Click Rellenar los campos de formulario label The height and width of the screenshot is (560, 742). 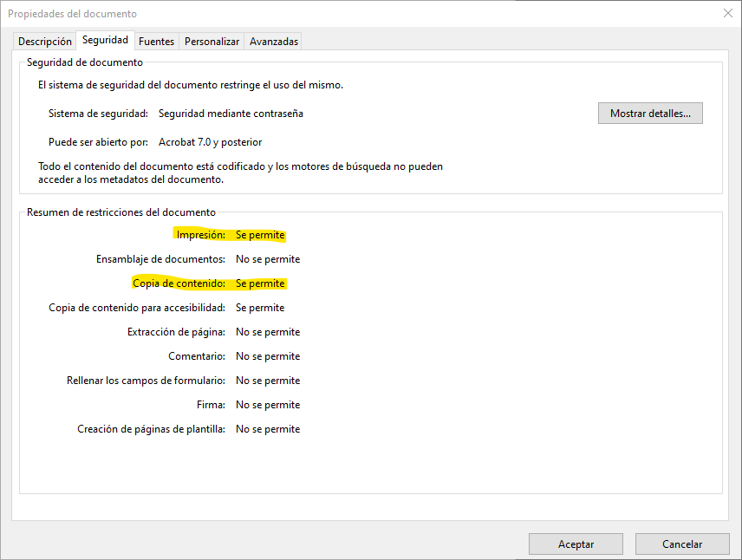pos(146,381)
